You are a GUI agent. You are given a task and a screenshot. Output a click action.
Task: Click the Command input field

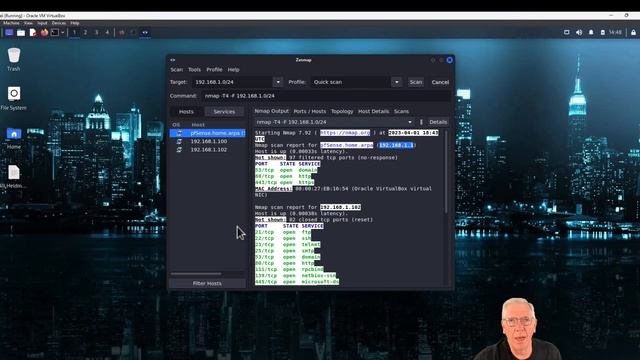[327, 96]
